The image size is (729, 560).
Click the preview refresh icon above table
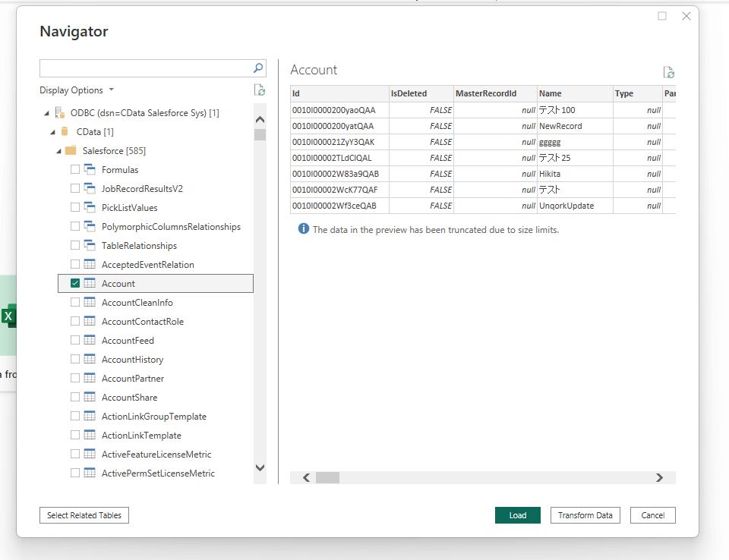[x=668, y=73]
